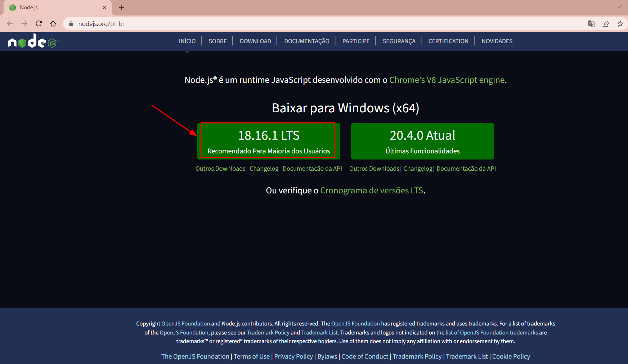Open the Code of Conduct footer link
Screen dimensions: 628x364
365,356
